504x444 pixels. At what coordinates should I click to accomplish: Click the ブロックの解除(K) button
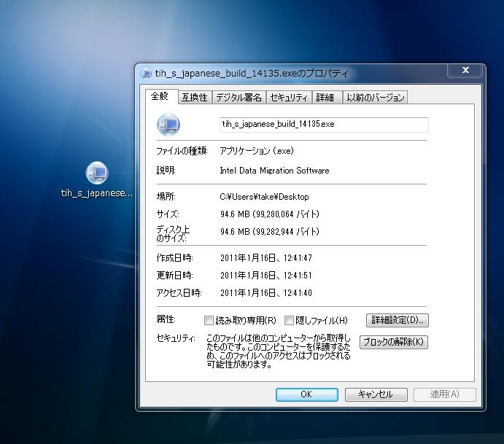394,342
